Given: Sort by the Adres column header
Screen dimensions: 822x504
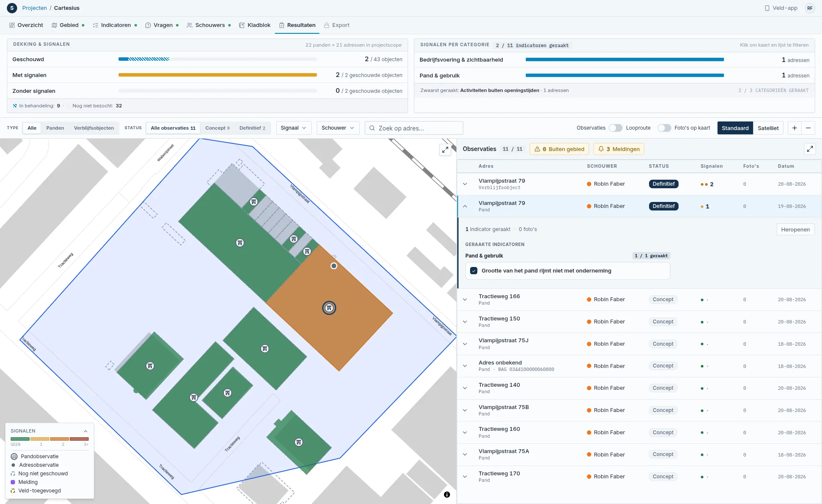Looking at the screenshot, I should [486, 166].
